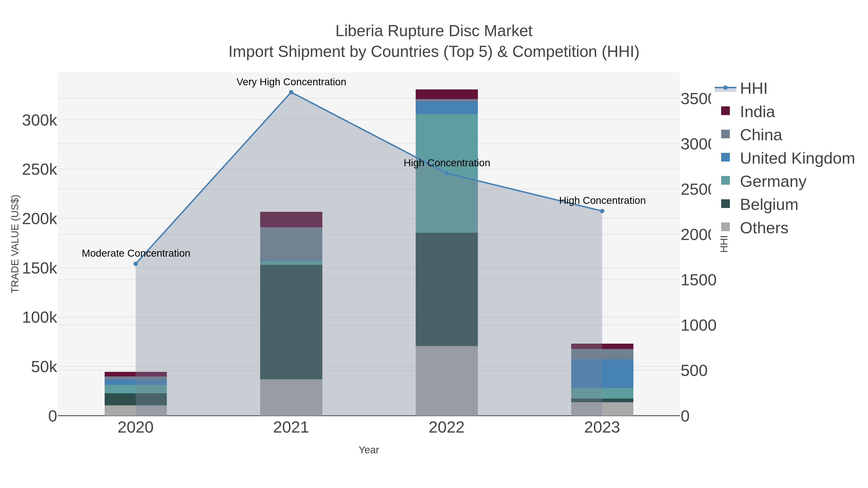Click the HHI data point for 2023
Screen dimensions: 868x488
[x=602, y=211]
